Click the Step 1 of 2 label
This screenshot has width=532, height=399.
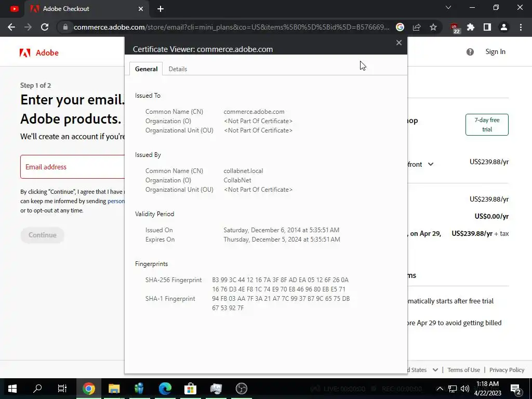(36, 86)
